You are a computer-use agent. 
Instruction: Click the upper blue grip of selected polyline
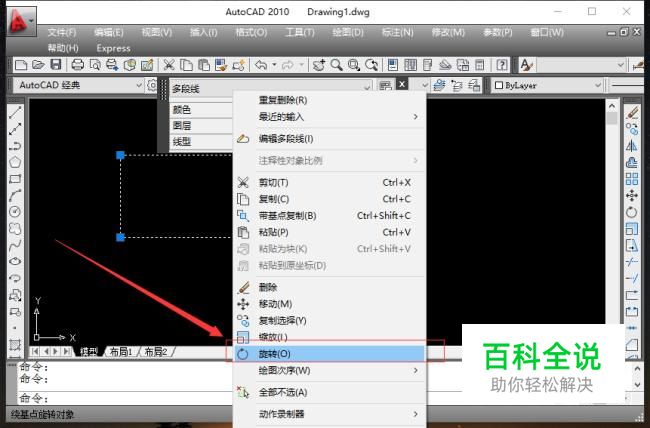coord(120,155)
